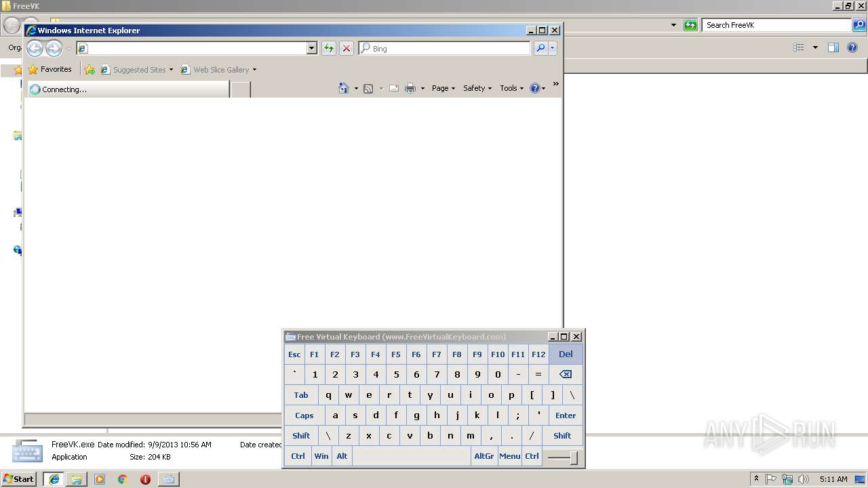Click the Print icon in IE
The image size is (868, 488).
point(410,88)
